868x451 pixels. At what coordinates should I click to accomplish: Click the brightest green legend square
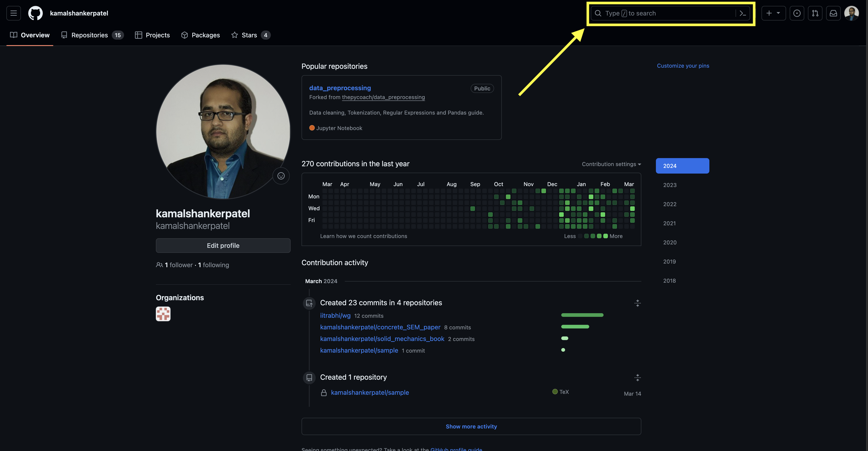pyautogui.click(x=606, y=236)
